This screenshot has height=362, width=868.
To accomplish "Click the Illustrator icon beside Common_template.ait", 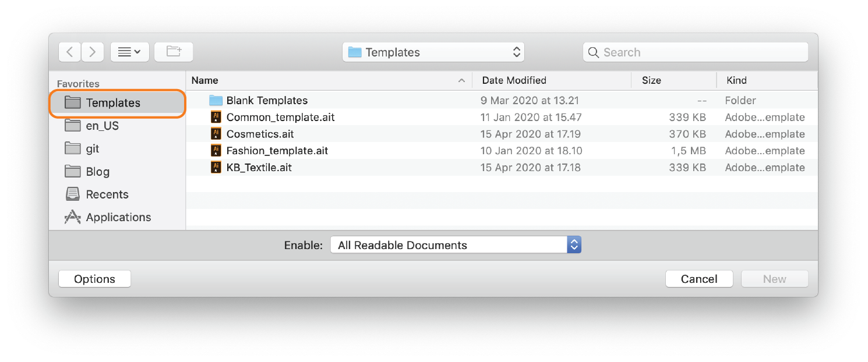I will pos(216,117).
